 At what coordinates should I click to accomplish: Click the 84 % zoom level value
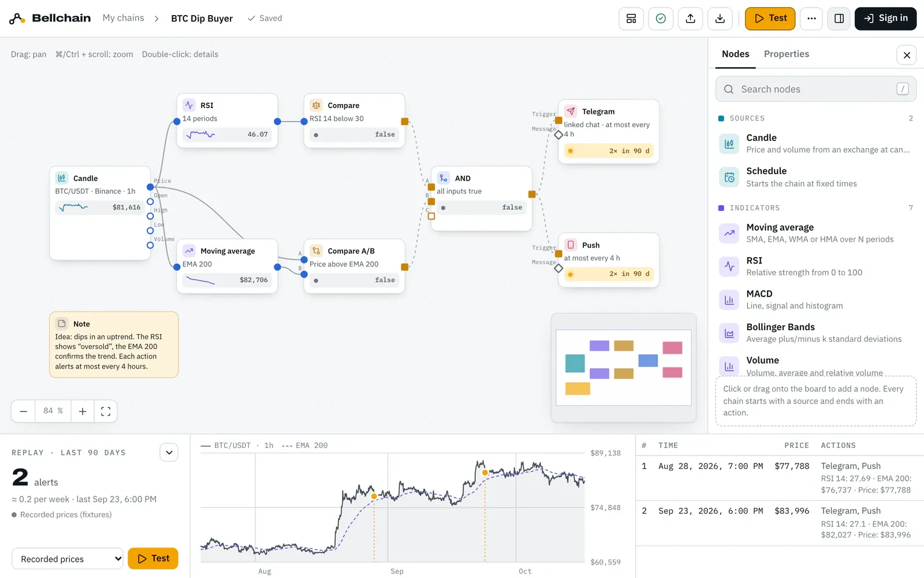pos(53,411)
